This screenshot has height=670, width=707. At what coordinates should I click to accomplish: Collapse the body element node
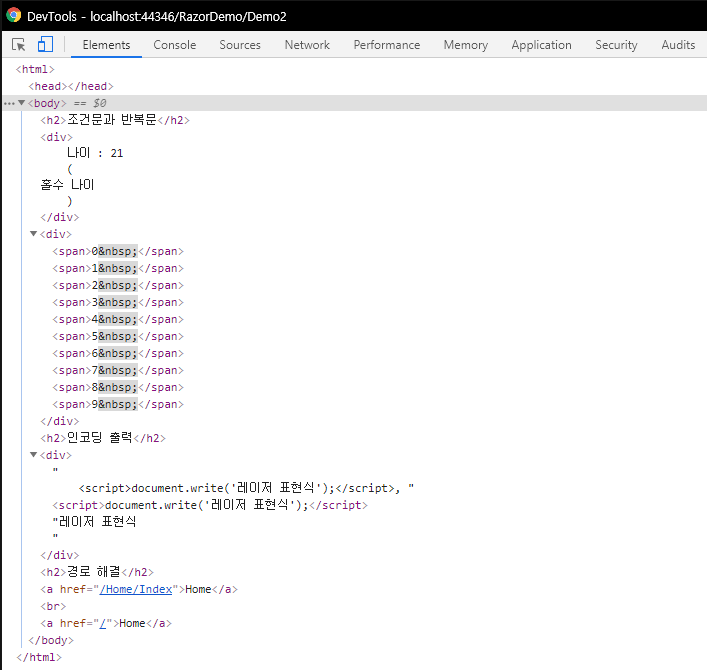(x=21, y=103)
